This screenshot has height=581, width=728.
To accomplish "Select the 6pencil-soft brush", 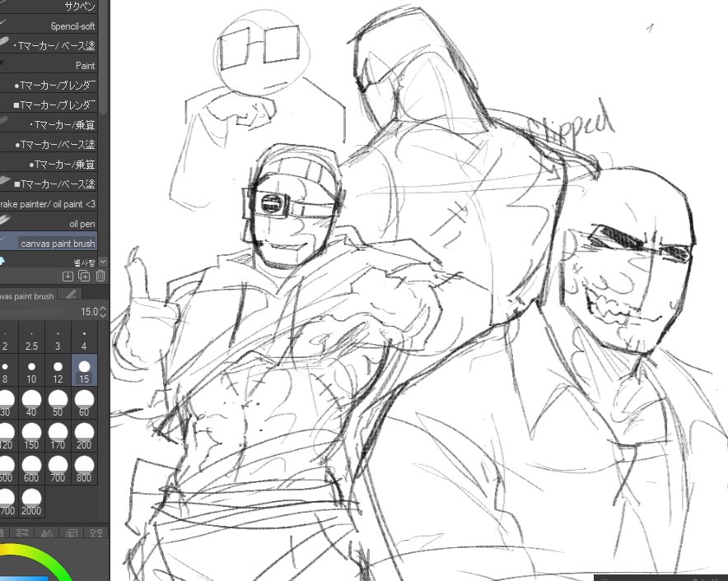I will coord(49,26).
